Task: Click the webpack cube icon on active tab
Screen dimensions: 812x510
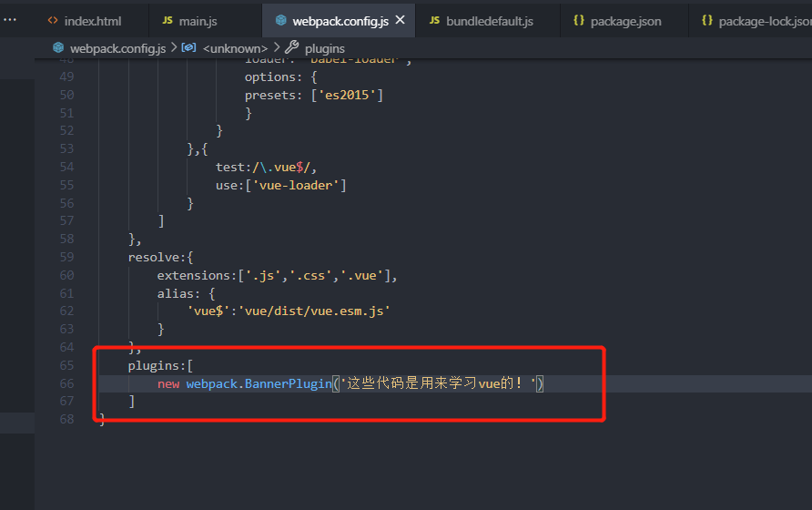Action: [280, 20]
